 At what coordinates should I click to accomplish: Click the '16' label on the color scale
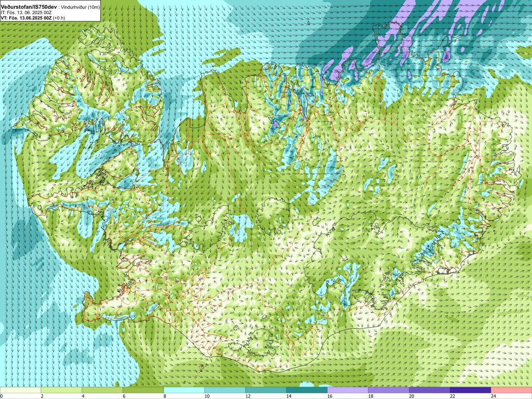pyautogui.click(x=330, y=396)
